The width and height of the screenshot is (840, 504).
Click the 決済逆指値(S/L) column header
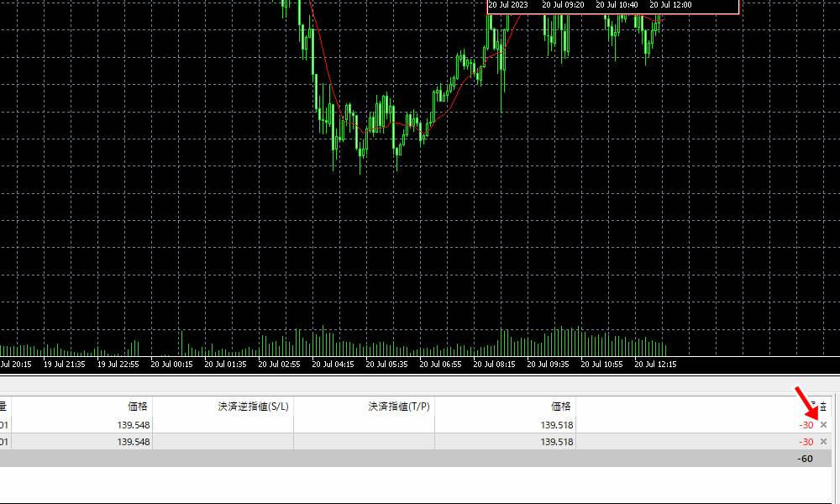tap(255, 406)
